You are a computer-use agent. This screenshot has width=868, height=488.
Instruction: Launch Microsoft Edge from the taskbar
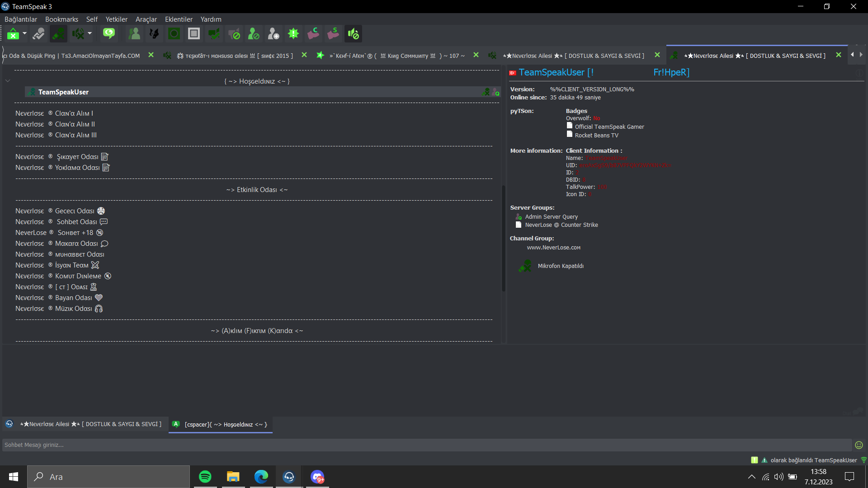pos(261,477)
